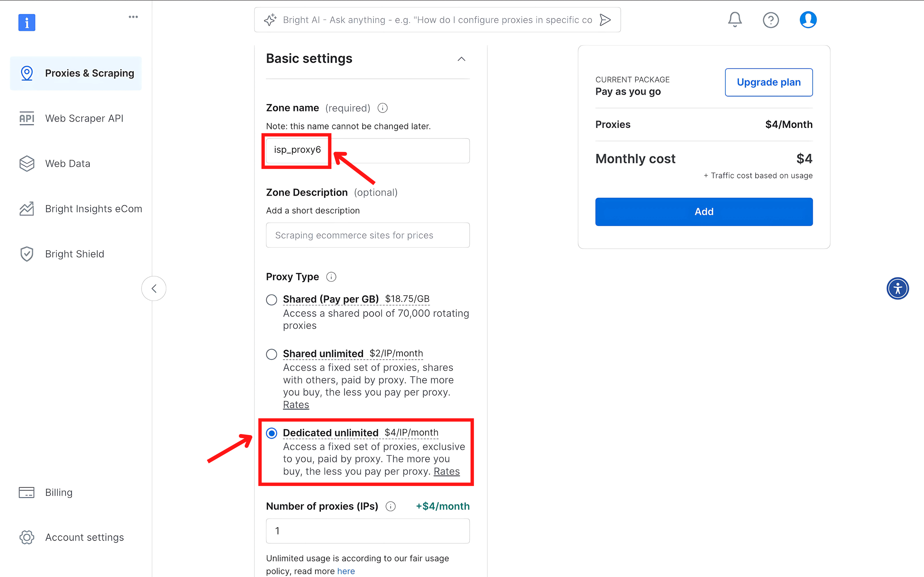Select Shared unlimited proxy type
Viewport: 924px width, 577px height.
[x=271, y=354]
